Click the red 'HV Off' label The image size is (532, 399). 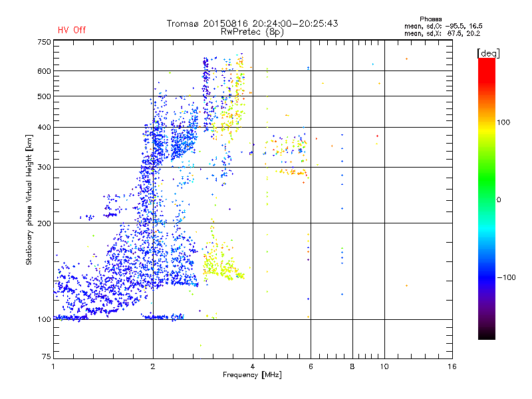72,30
